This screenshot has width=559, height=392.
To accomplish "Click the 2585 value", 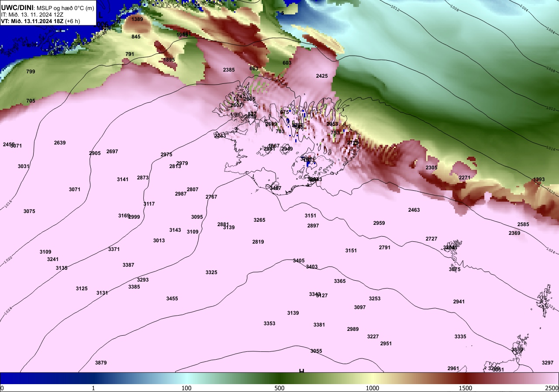I will 523,224.
